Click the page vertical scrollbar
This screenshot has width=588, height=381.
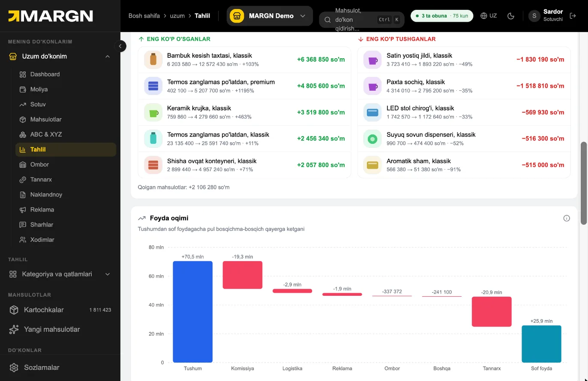(583, 183)
